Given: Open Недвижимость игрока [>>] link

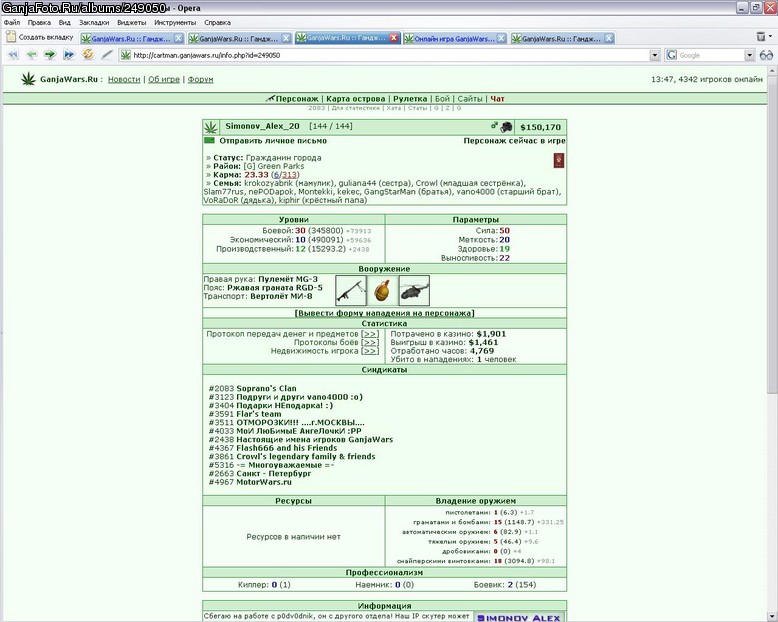Looking at the screenshot, I should pos(370,351).
